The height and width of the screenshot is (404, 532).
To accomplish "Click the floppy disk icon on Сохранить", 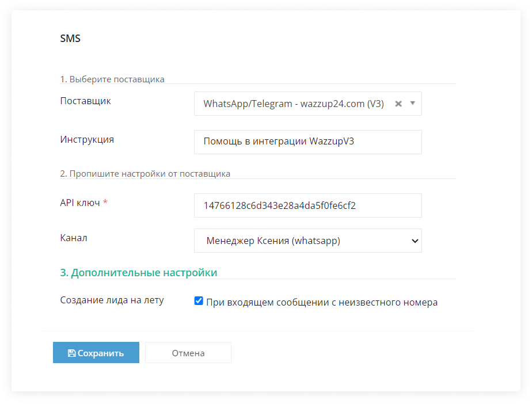I will (71, 353).
